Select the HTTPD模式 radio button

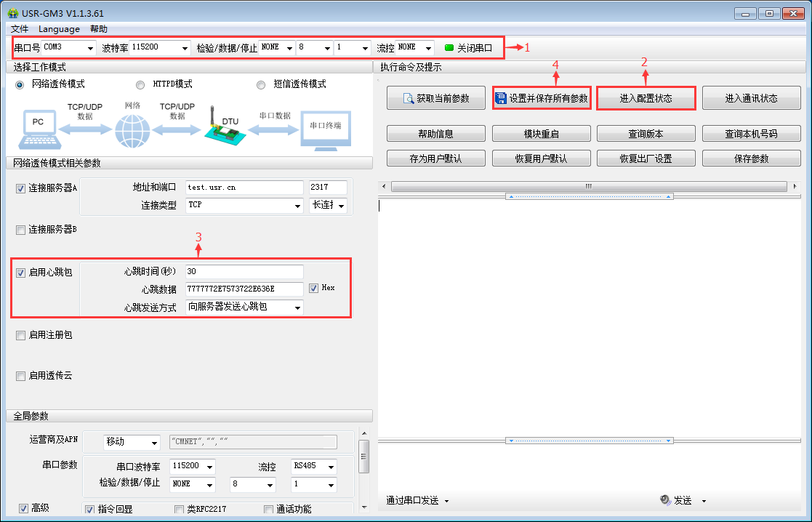point(140,84)
